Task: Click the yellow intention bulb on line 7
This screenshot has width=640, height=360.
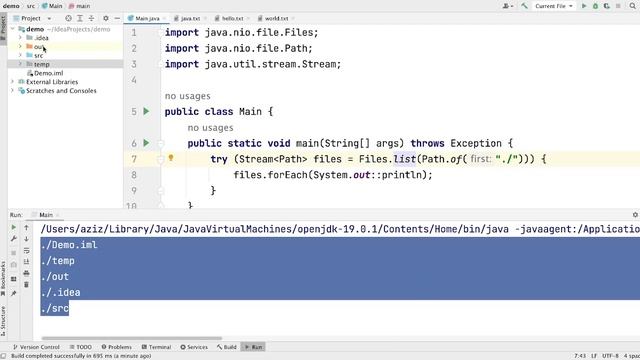Action: 171,158
